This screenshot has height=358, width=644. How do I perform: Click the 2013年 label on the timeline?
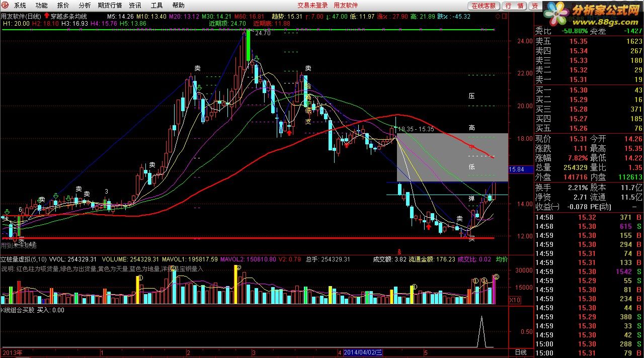click(x=12, y=352)
